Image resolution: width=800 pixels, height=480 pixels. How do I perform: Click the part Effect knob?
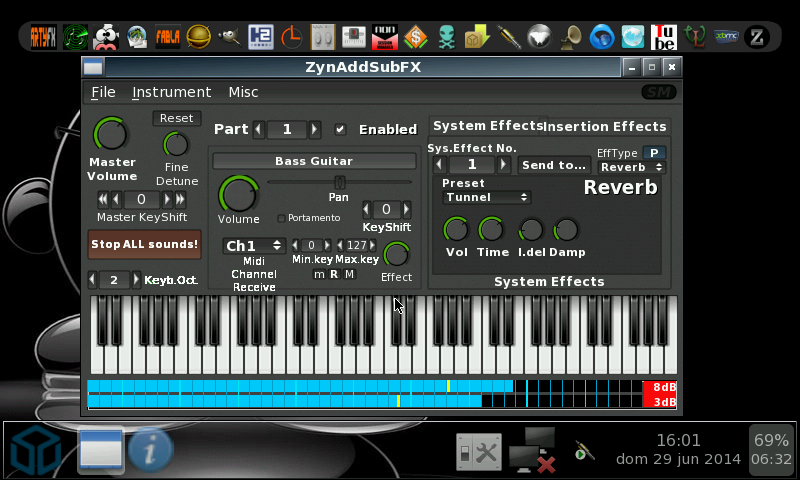396,254
